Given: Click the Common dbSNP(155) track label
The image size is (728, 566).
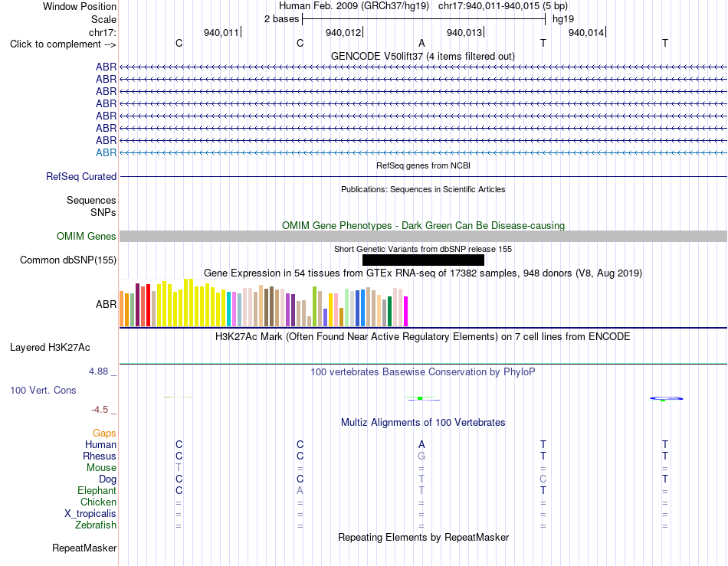Looking at the screenshot, I should point(68,260).
